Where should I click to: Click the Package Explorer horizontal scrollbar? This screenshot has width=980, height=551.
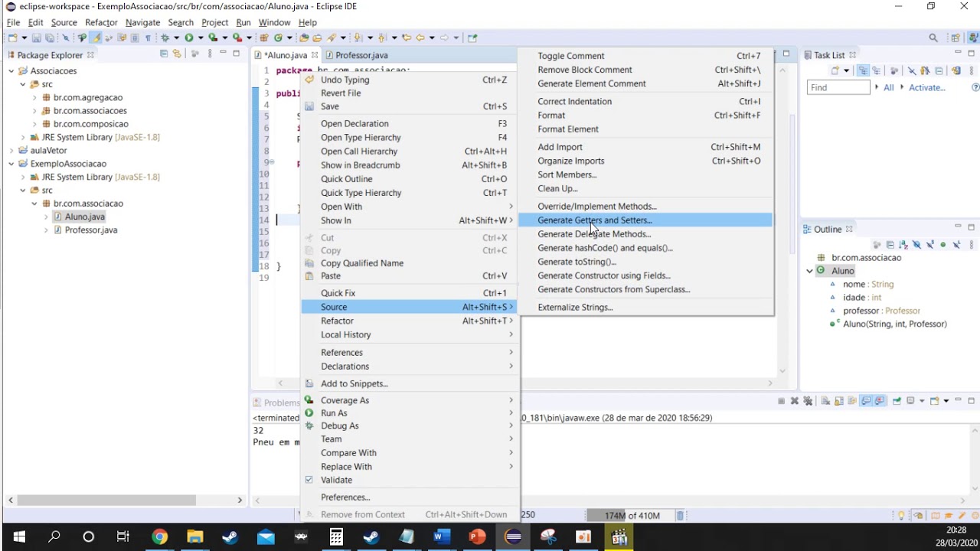click(x=107, y=500)
